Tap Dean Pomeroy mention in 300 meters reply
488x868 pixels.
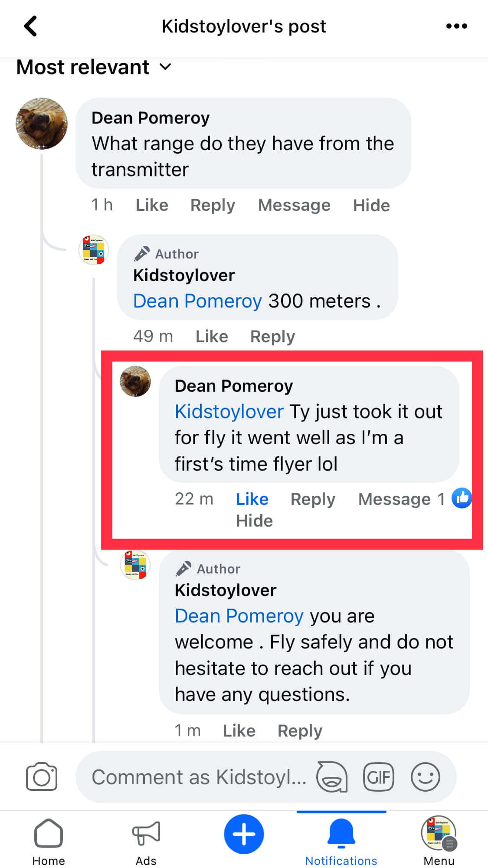197,301
